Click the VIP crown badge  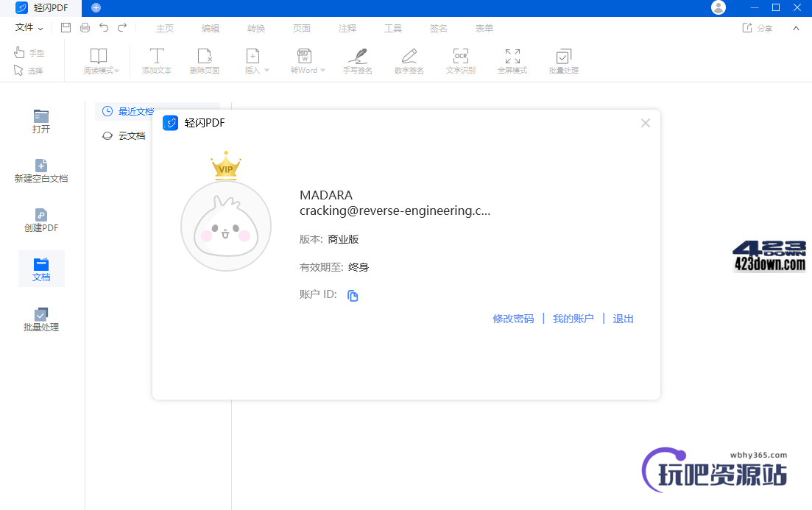(x=226, y=166)
